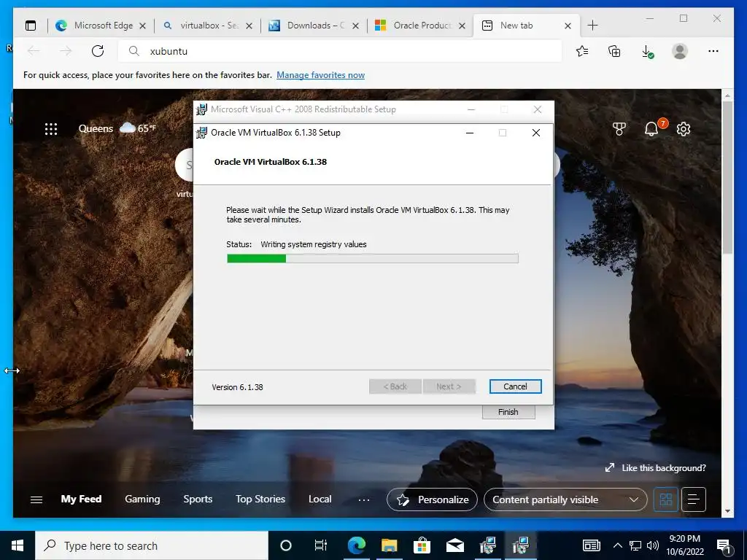The image size is (747, 560).
Task: Open Microsoft Store from the taskbar
Action: 422,545
